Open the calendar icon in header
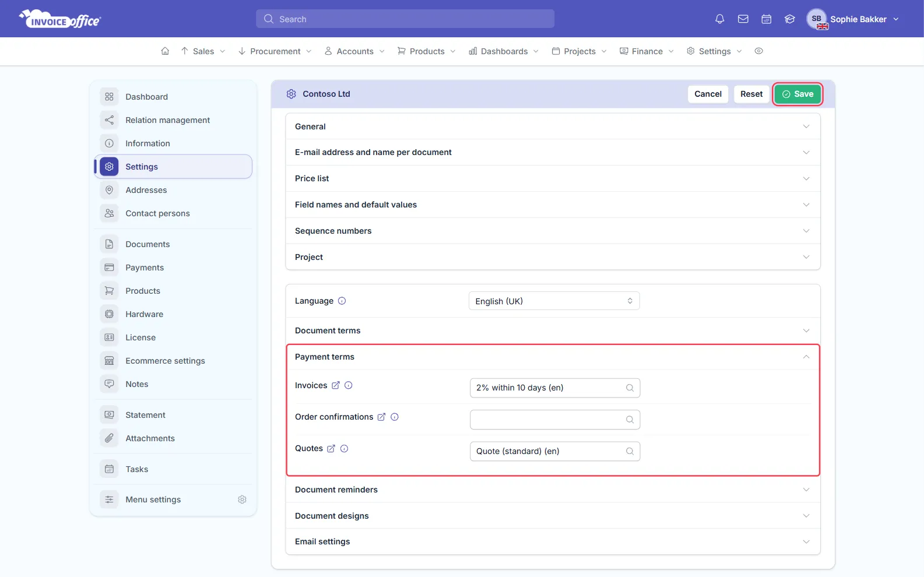Screen dimensions: 924x577 click(767, 19)
